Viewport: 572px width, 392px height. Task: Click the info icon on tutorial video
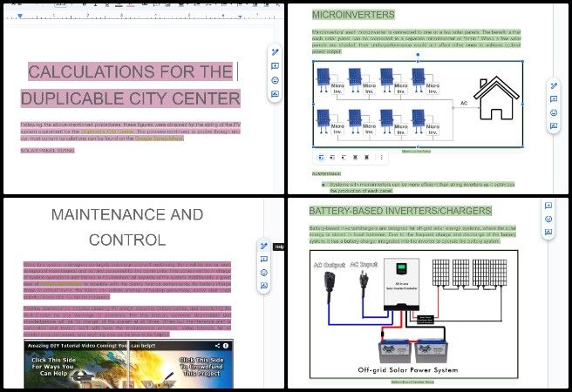[x=226, y=345]
